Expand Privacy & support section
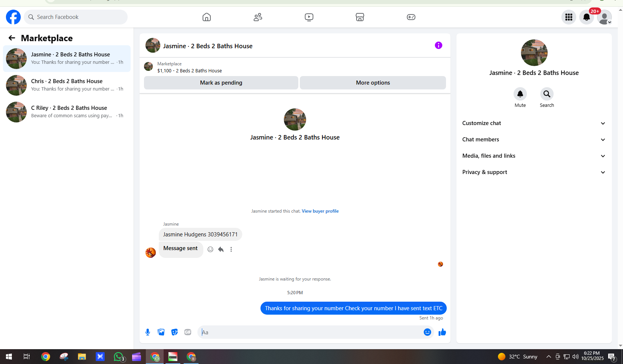This screenshot has width=623, height=364. click(x=534, y=172)
